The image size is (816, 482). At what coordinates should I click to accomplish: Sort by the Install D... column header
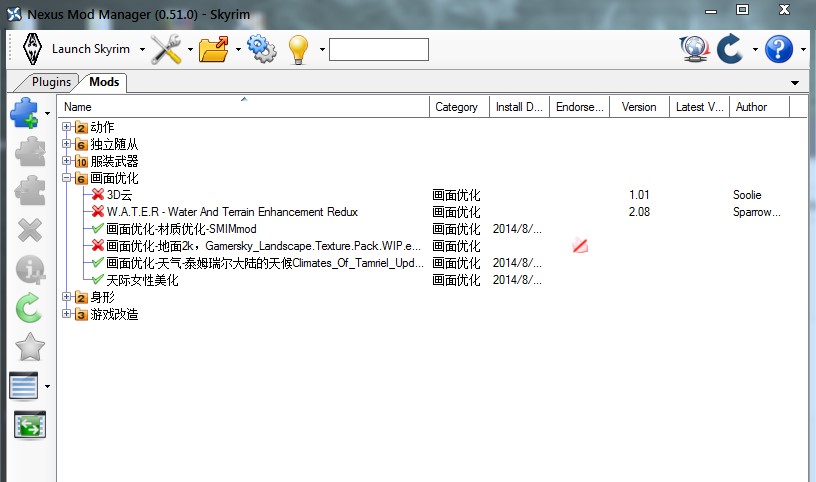point(519,107)
